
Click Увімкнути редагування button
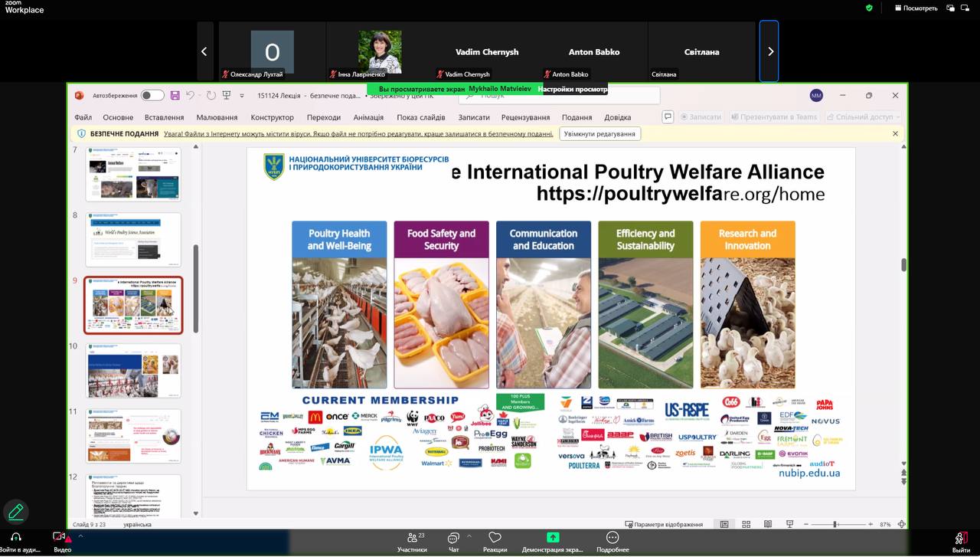(x=599, y=133)
